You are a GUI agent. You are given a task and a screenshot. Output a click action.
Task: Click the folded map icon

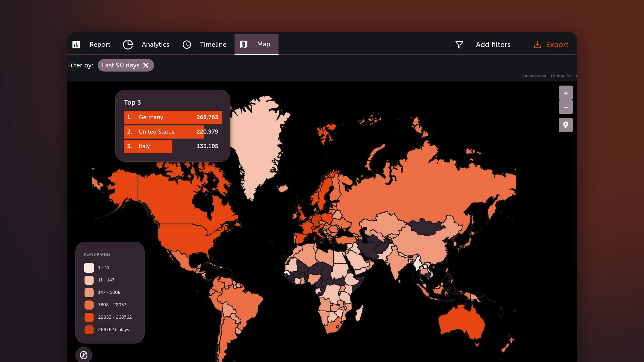coord(244,44)
